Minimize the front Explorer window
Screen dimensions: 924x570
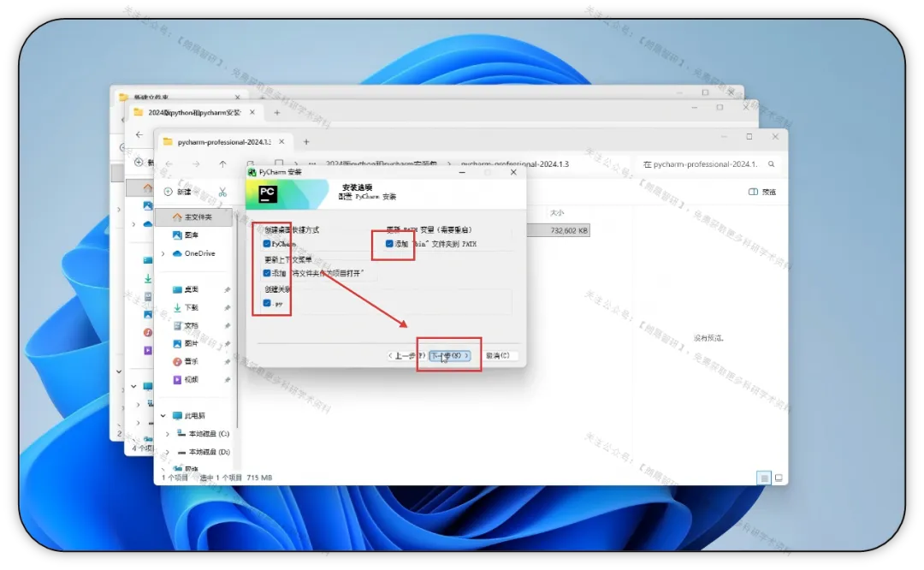pyautogui.click(x=724, y=137)
